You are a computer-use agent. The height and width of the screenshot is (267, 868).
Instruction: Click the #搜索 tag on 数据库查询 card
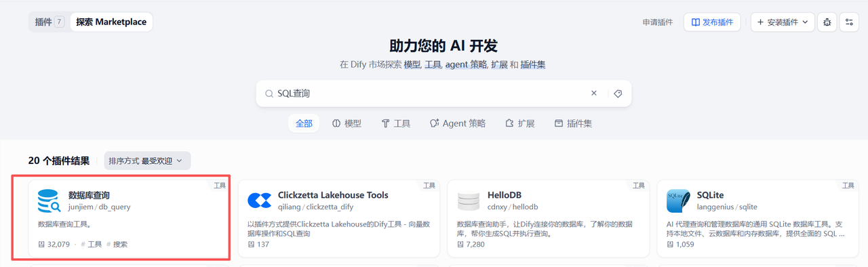point(117,245)
